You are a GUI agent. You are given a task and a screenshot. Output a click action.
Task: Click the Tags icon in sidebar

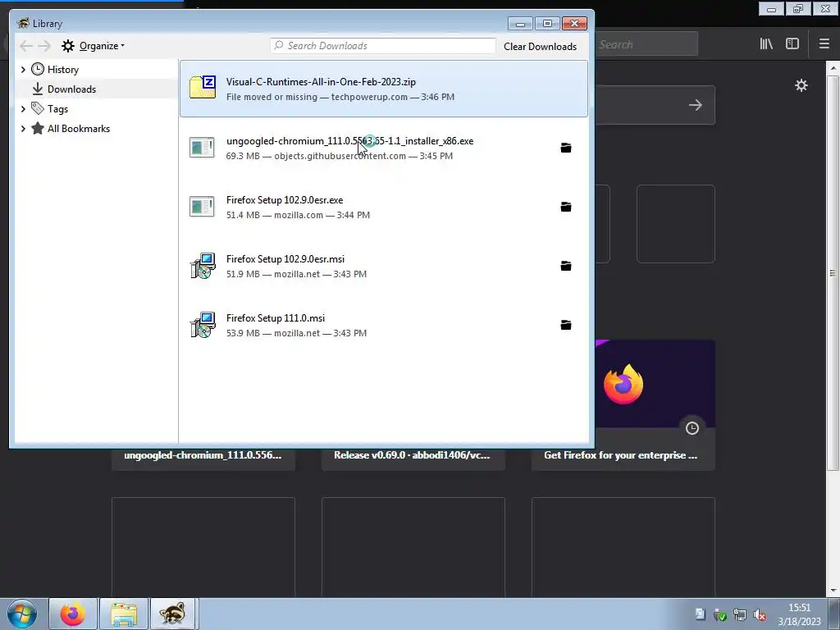38,109
